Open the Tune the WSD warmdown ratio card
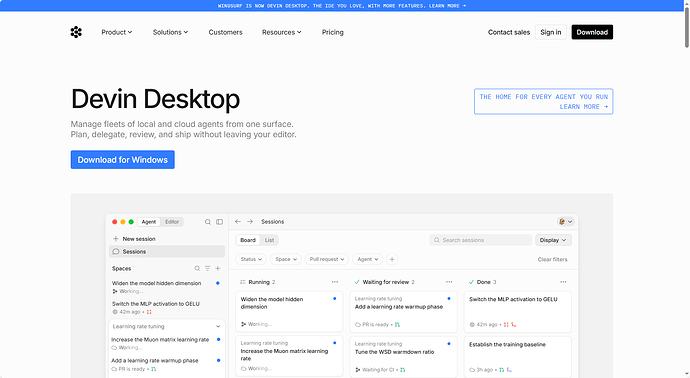 (404, 357)
